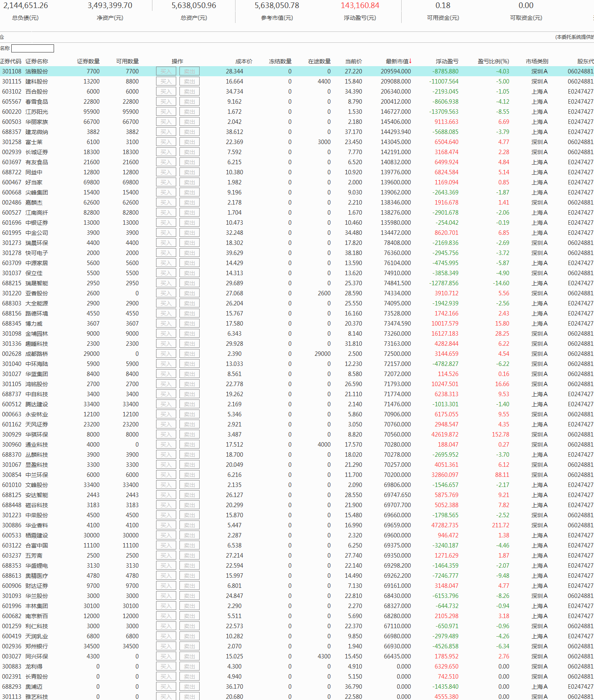Viewport: 594px width, 700px height.
Task: Click 卖出 in the 600503 row
Action: 190,122
